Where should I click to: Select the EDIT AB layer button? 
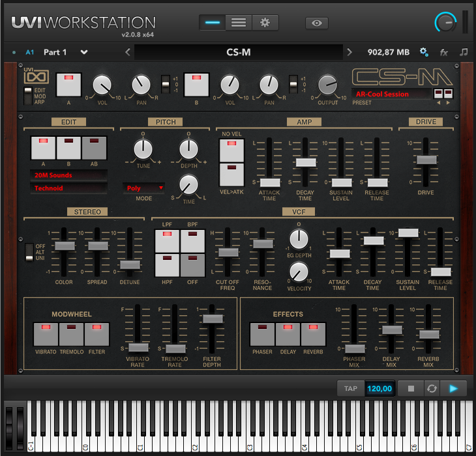pos(94,148)
